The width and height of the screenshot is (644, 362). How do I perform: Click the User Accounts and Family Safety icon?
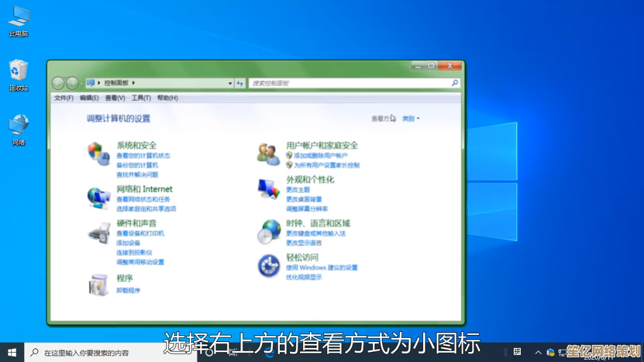[268, 152]
